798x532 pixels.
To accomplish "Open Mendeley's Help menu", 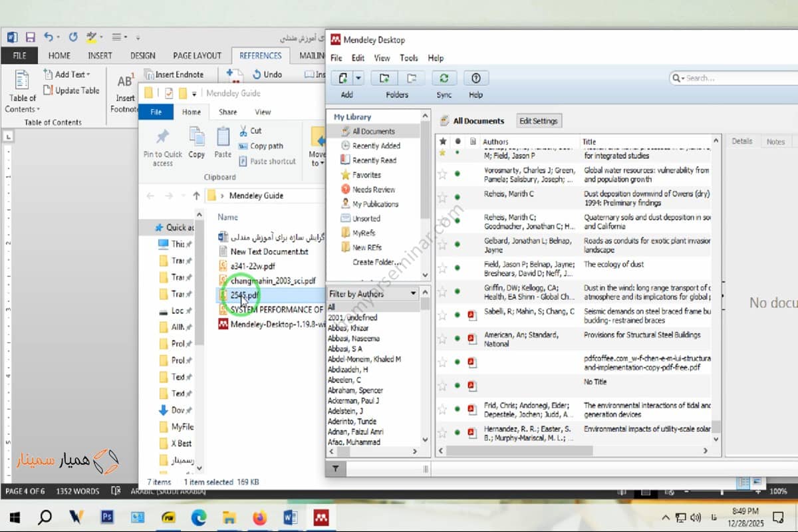I will [x=436, y=58].
